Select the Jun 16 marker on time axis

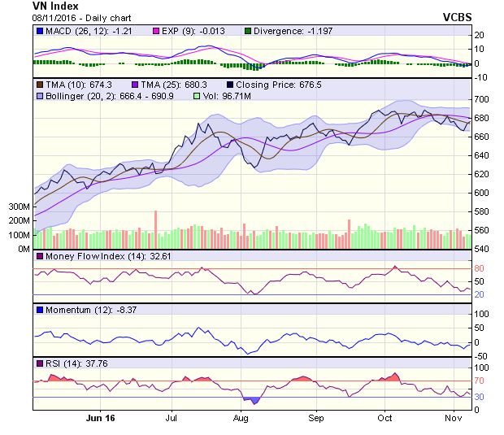pyautogui.click(x=101, y=418)
